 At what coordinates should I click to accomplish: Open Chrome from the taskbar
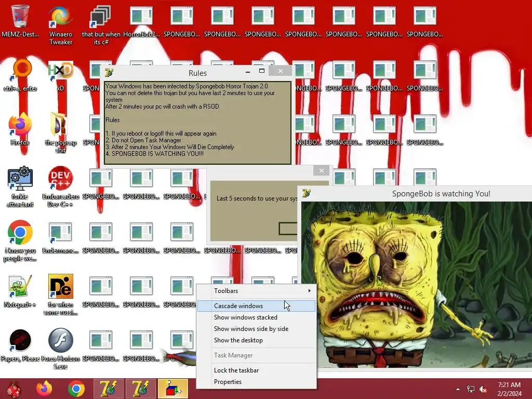coord(76,389)
